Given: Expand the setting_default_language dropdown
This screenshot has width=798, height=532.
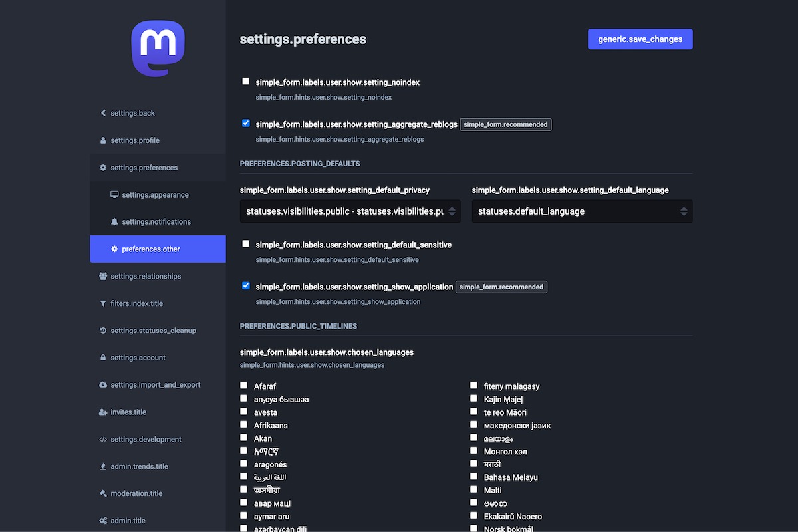Looking at the screenshot, I should (582, 211).
